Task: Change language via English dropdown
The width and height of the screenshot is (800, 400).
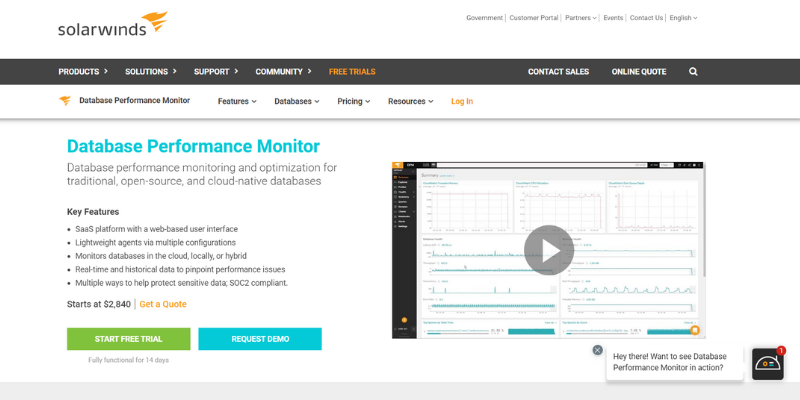Action: (x=683, y=18)
